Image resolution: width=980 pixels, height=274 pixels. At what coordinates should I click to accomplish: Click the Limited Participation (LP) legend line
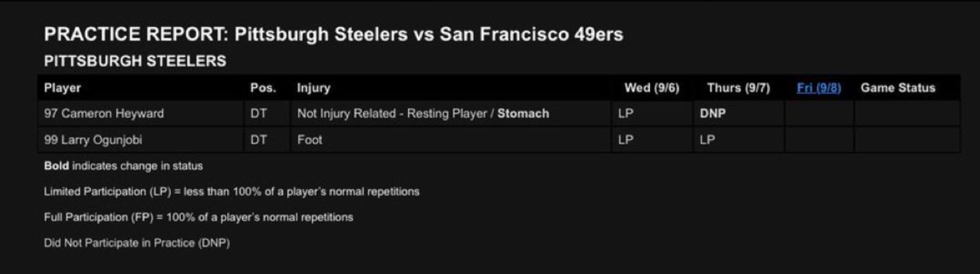click(x=231, y=191)
